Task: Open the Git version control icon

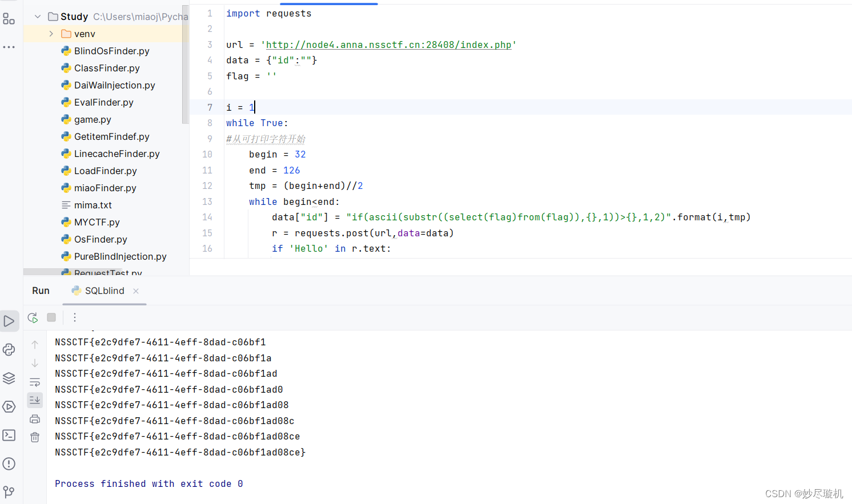Action: click(9, 491)
